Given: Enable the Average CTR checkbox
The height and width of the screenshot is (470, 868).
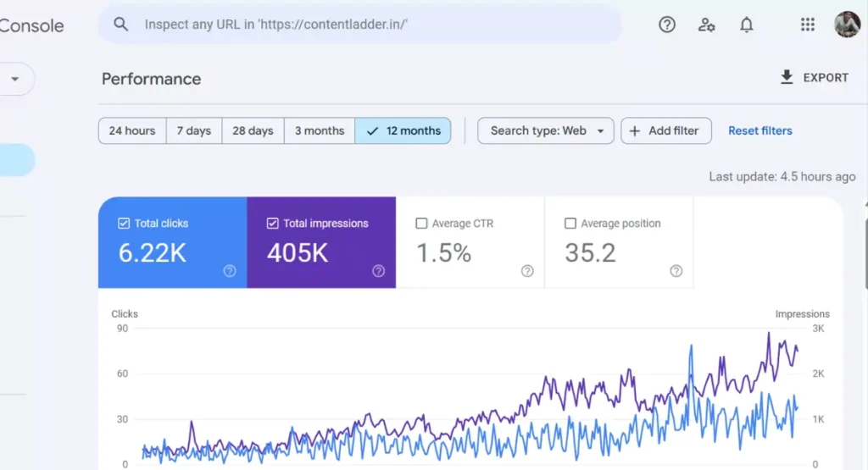Looking at the screenshot, I should [x=421, y=224].
